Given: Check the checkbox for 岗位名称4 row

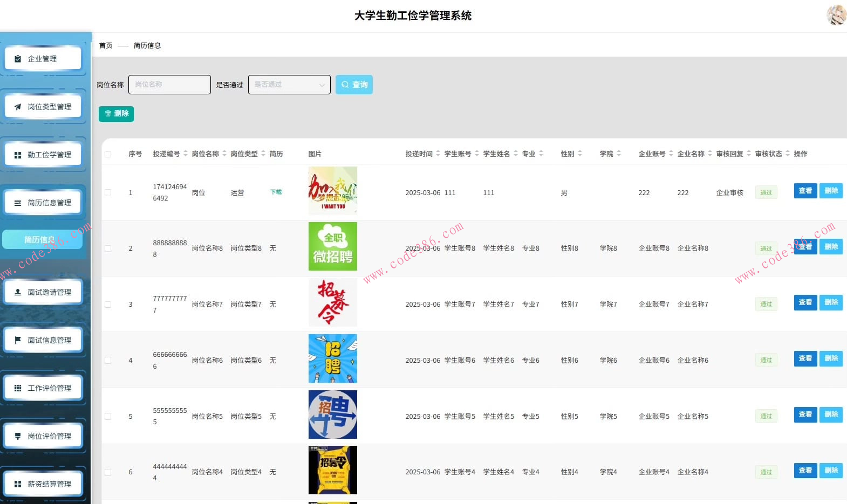Looking at the screenshot, I should pos(108,472).
